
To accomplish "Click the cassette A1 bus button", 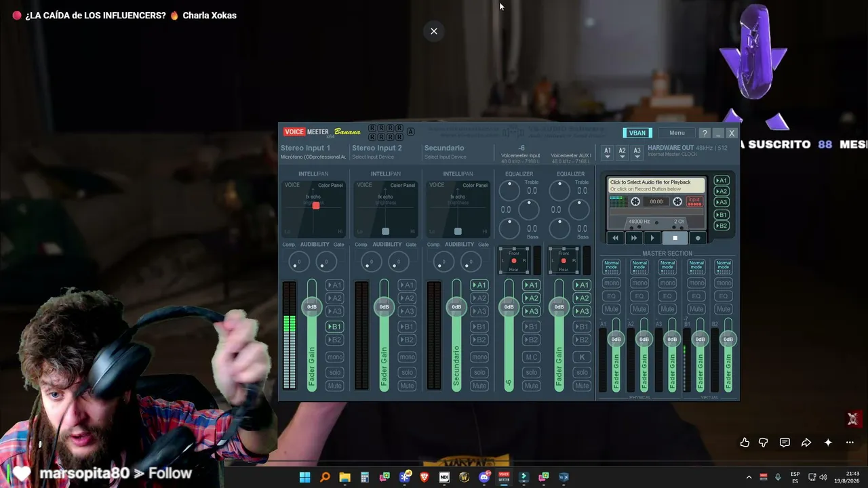I will [722, 180].
